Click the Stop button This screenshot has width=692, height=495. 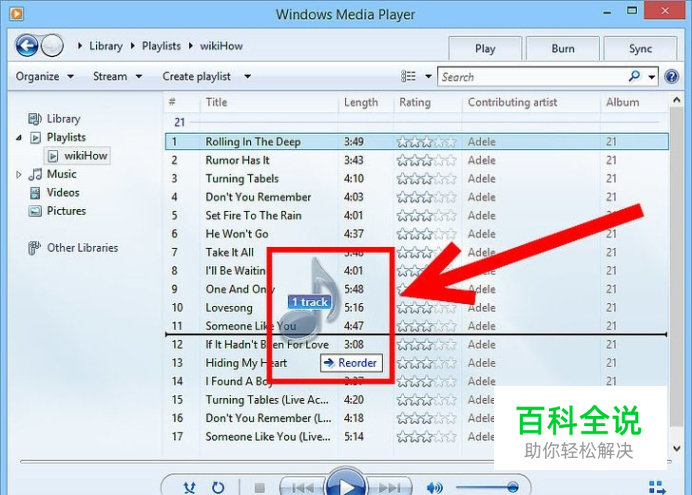click(260, 488)
